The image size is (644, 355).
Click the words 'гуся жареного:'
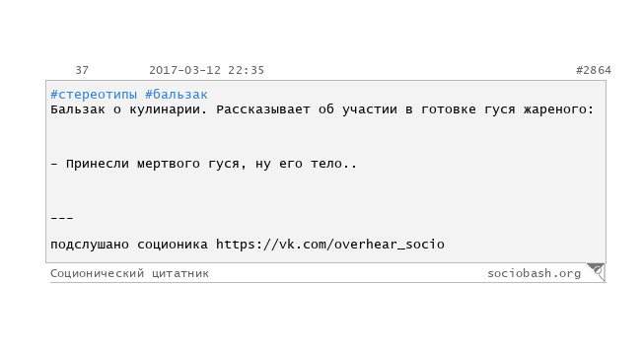pos(538,109)
